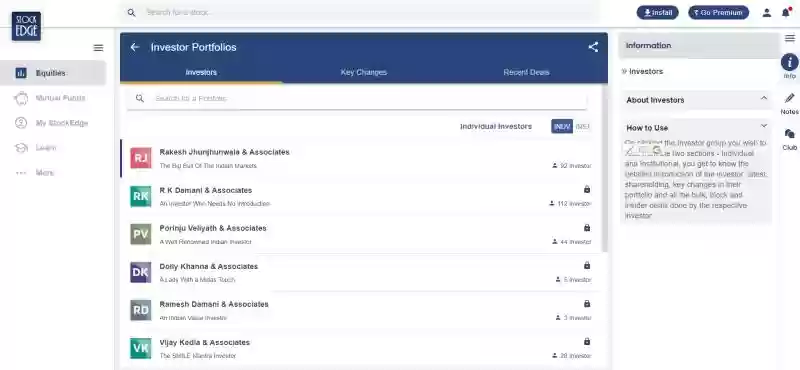Screen dimensions: 800x370
Task: Open the notifications bell
Action: [x=786, y=13]
